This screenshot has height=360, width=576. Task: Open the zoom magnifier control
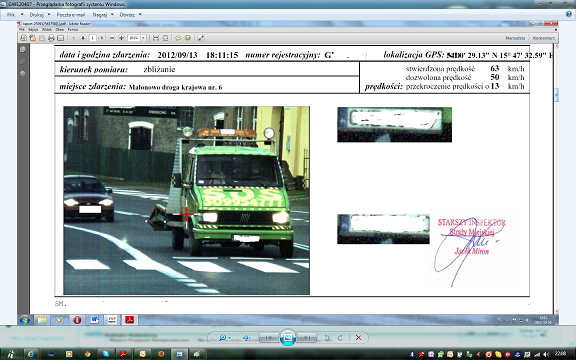click(x=224, y=338)
